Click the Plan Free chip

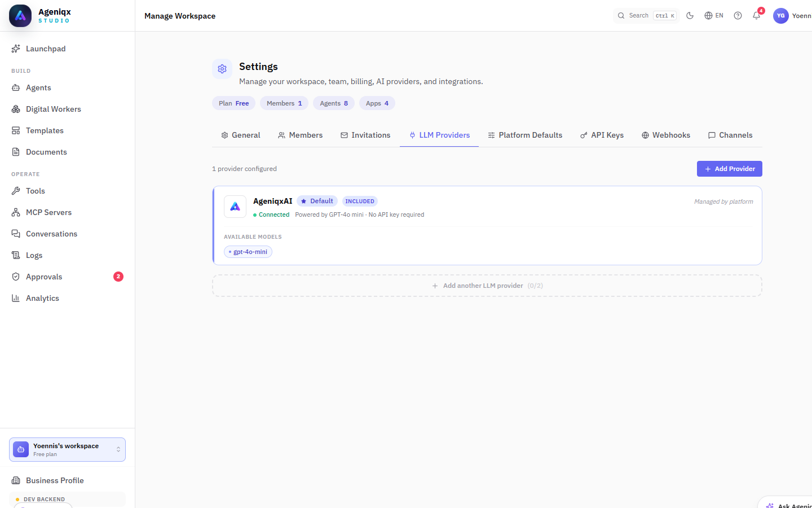tap(233, 103)
